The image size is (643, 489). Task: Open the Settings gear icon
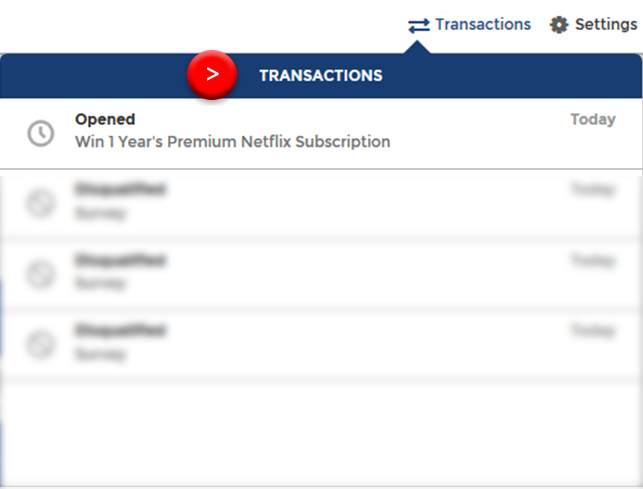[x=559, y=25]
